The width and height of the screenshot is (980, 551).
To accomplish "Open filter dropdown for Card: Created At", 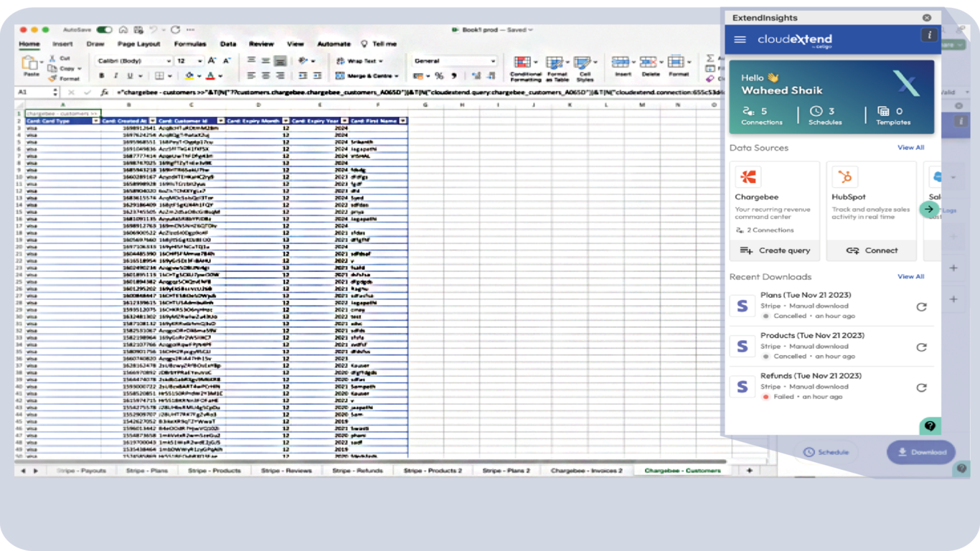I will [x=152, y=121].
